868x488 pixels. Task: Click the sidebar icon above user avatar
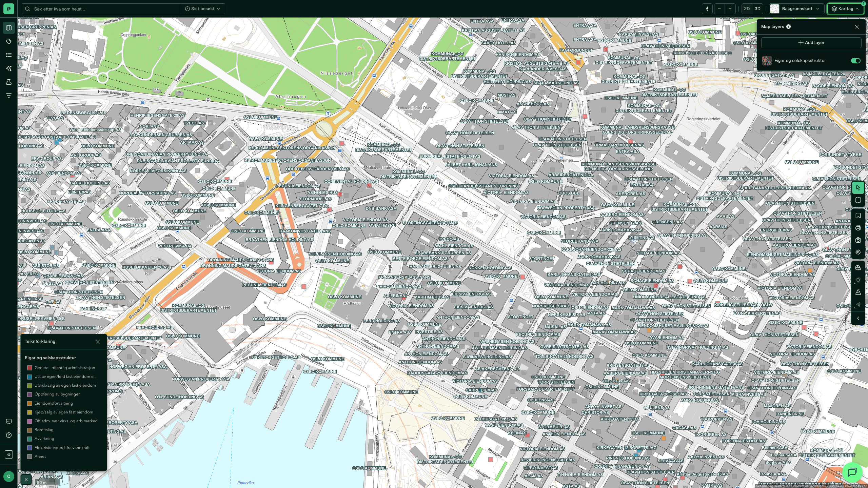click(9, 454)
